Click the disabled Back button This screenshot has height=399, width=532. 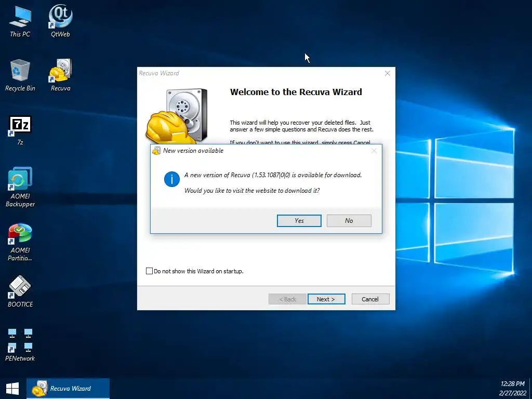coord(287,299)
